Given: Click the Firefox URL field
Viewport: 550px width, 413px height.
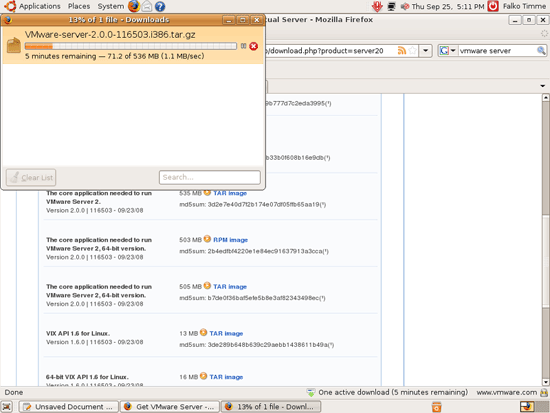Looking at the screenshot, I should point(330,51).
